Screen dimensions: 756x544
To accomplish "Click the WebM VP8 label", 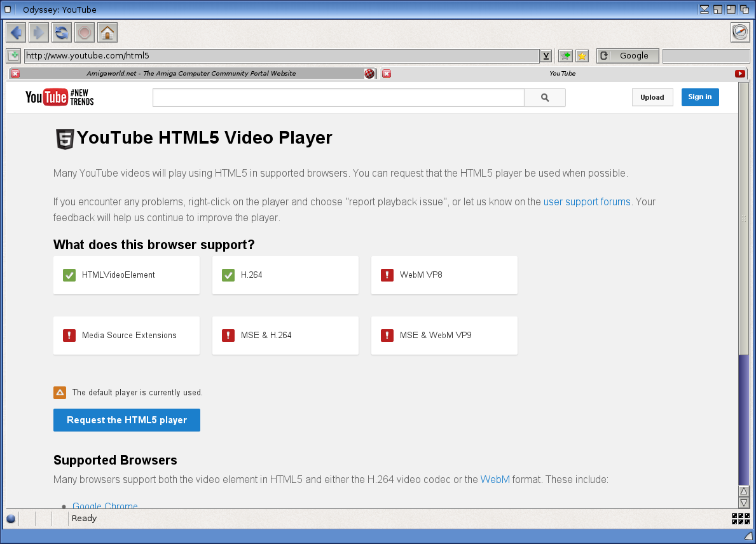I will click(x=421, y=275).
